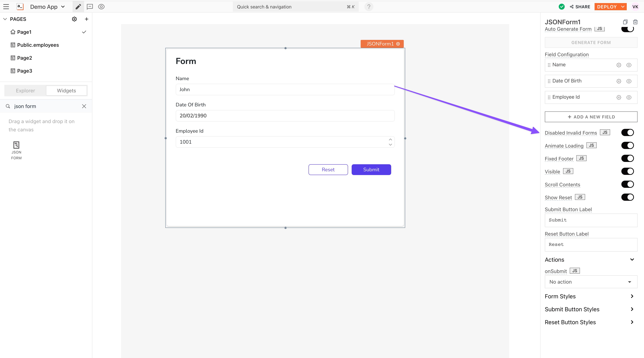Open the Demo App name dropdown

tap(47, 7)
